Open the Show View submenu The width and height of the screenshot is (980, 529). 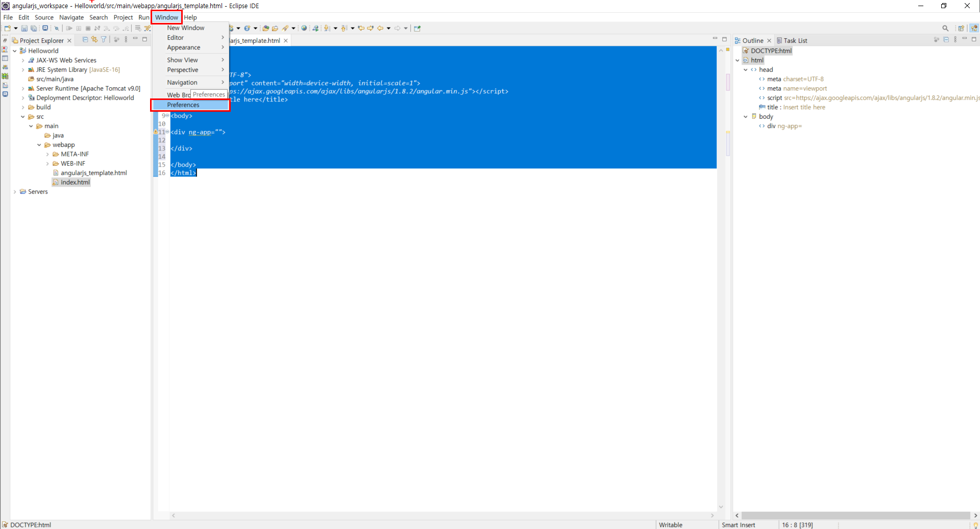(x=190, y=60)
